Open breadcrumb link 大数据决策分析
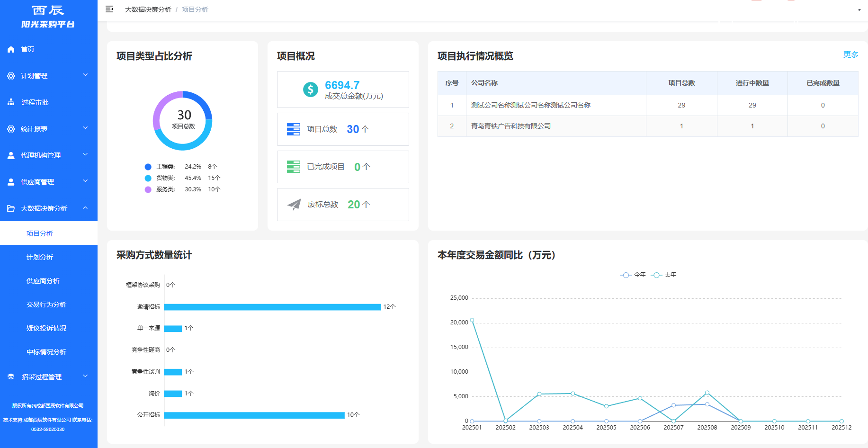This screenshot has height=448, width=868. [x=147, y=9]
